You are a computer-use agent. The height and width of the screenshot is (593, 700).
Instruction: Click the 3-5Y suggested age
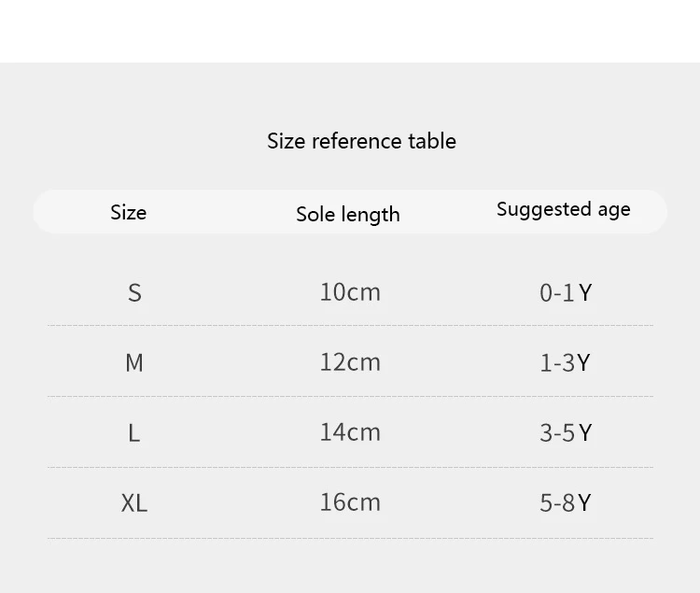pos(565,433)
